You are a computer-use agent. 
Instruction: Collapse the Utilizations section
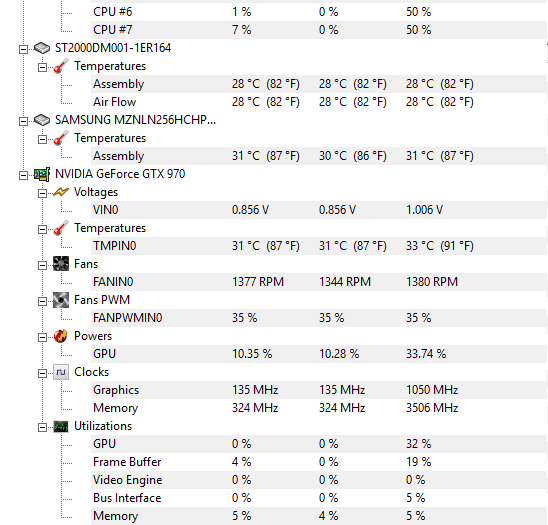click(42, 427)
